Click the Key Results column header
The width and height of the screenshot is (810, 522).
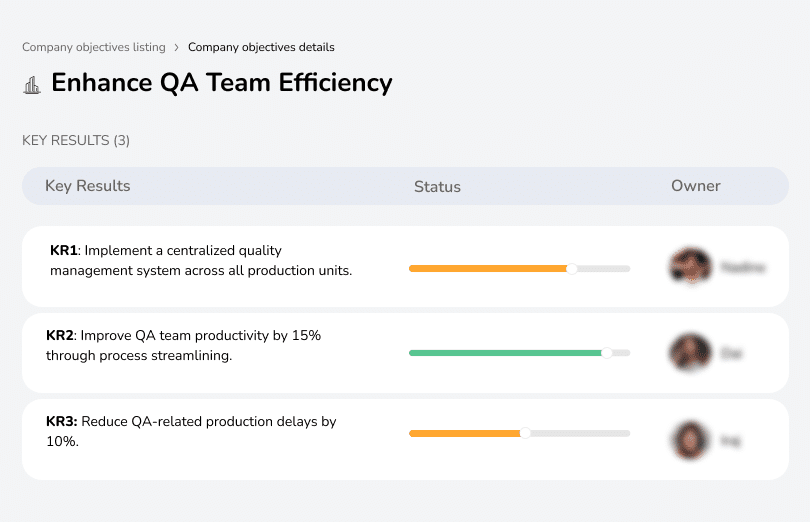coord(88,186)
